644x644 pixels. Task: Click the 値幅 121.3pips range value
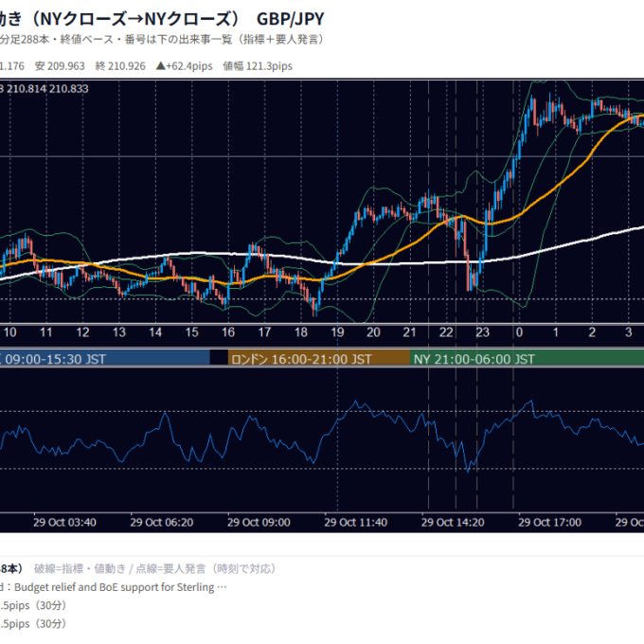258,66
